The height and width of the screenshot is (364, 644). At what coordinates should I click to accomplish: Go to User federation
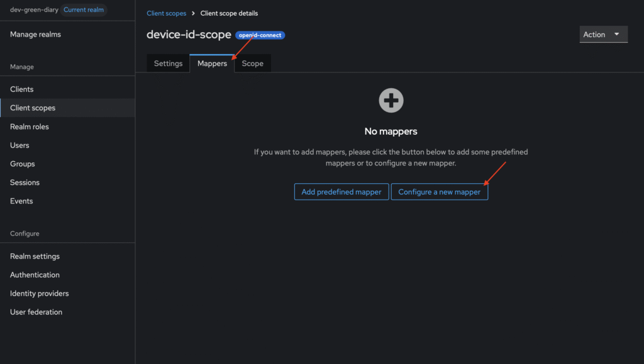coord(36,312)
